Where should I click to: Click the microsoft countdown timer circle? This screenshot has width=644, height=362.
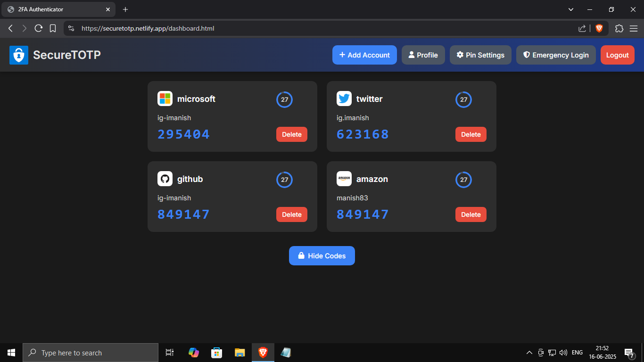284,99
